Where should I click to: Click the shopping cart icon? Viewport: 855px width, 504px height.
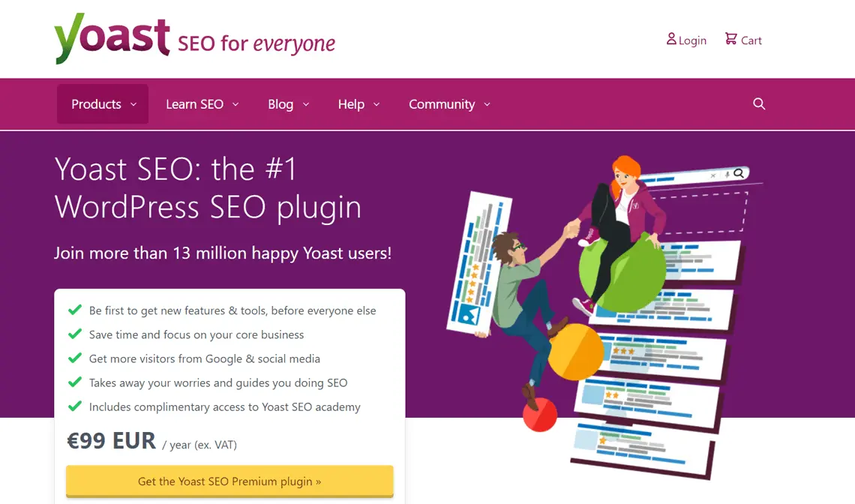[730, 39]
